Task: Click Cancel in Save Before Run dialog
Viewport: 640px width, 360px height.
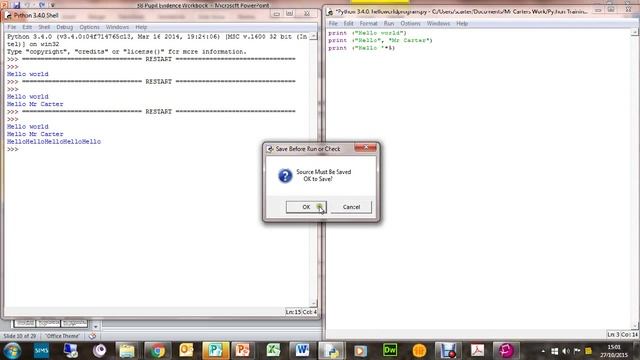Action: (351, 207)
